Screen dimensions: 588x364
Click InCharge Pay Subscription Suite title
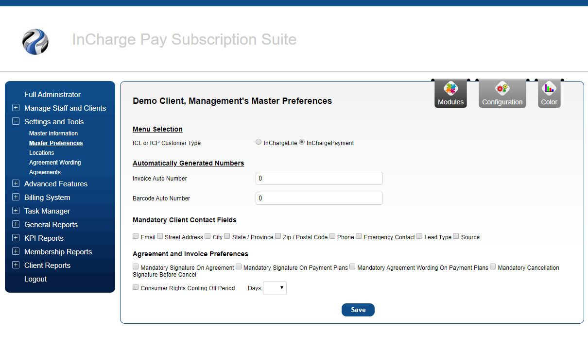pos(184,39)
